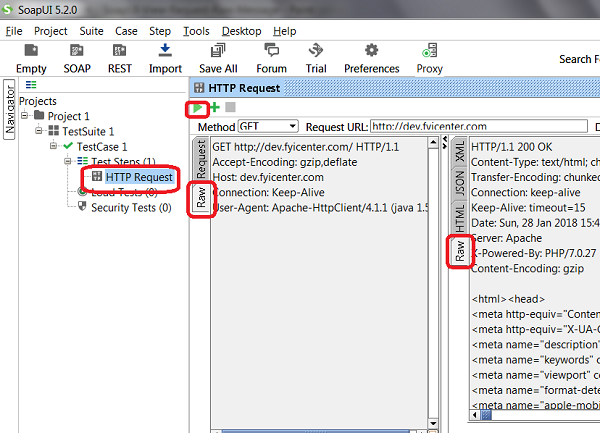
Task: Open the Tools menu
Action: [x=196, y=31]
